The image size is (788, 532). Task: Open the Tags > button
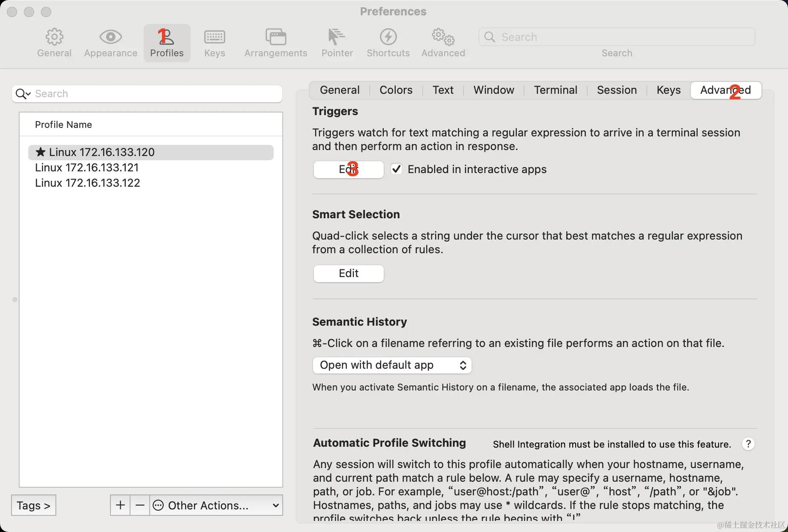pos(34,505)
